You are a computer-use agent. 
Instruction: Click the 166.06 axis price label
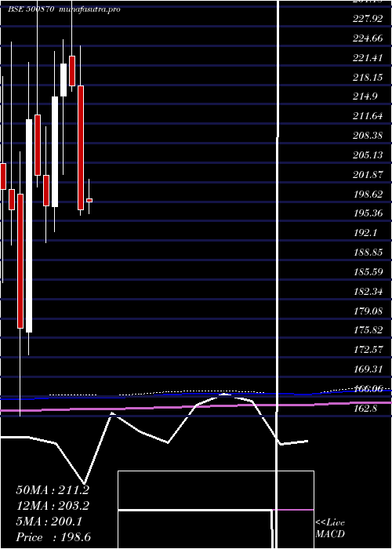(368, 388)
